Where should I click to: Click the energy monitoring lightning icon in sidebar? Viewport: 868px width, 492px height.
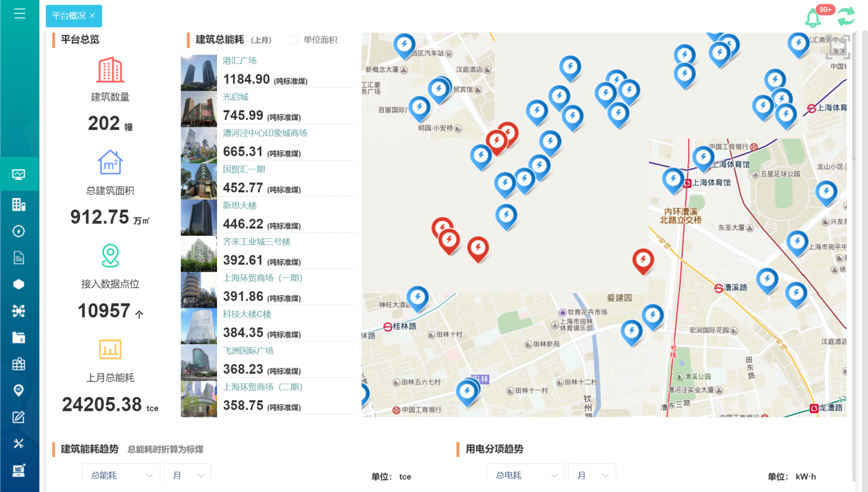[x=19, y=230]
